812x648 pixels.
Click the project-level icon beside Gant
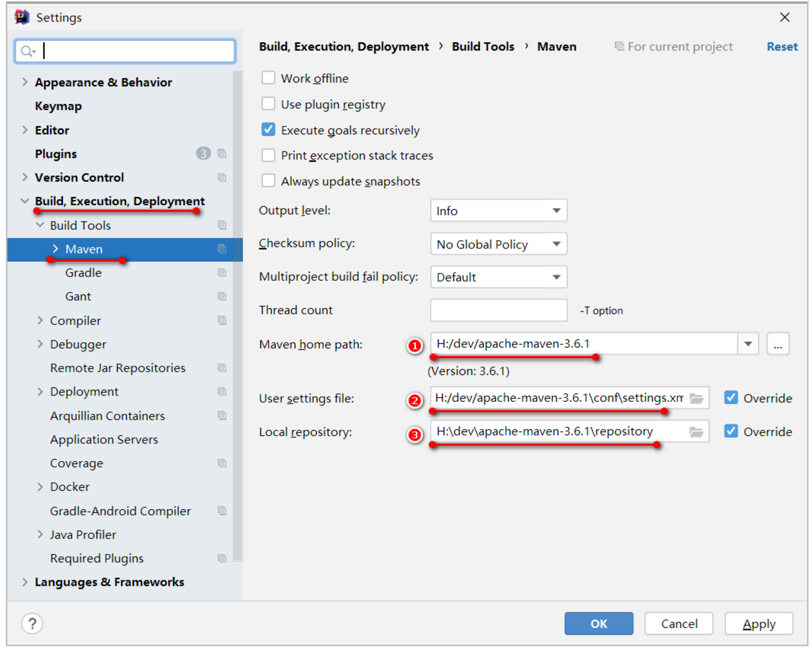tap(222, 297)
